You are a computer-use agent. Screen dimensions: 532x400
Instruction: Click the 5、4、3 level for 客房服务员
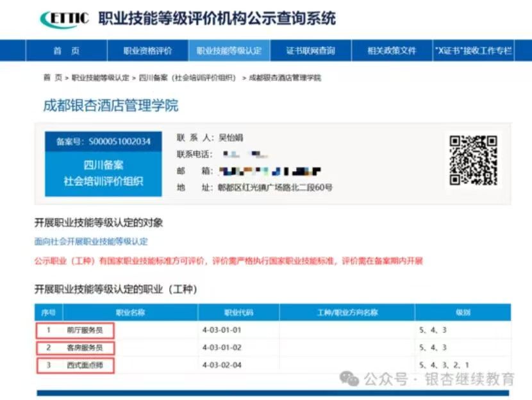433,347
